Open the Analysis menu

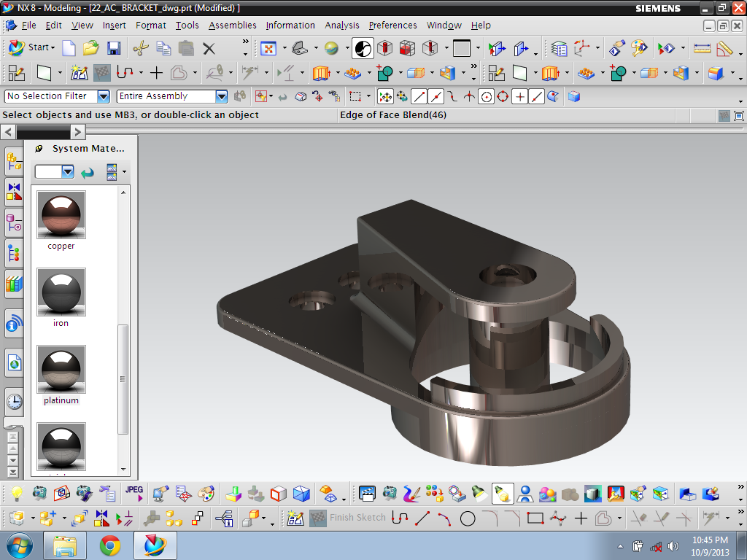point(341,26)
